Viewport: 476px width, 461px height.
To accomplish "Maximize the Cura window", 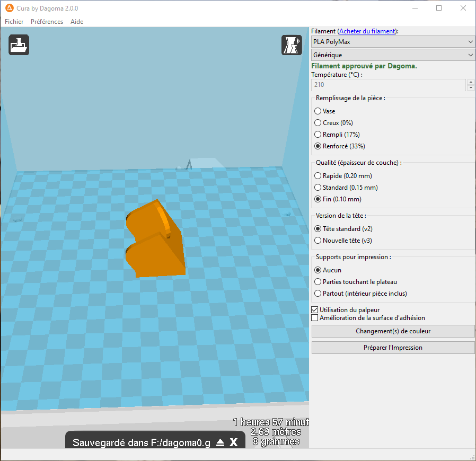I will pos(439,8).
